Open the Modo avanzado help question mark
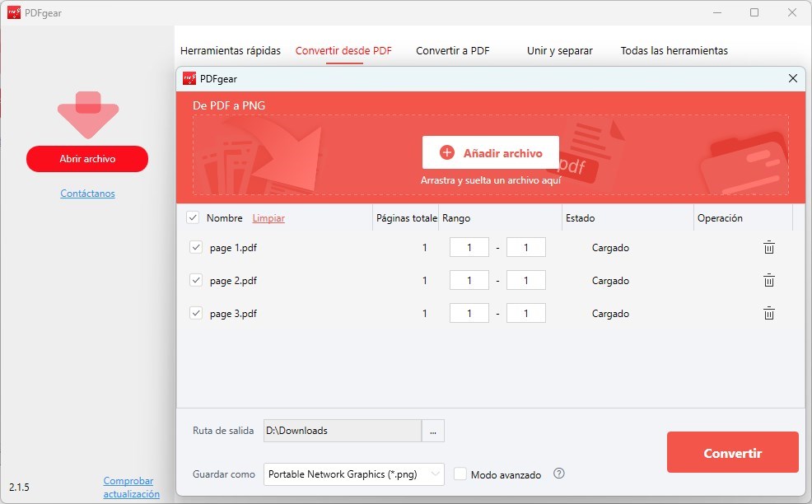The height and width of the screenshot is (504, 812). (x=559, y=474)
